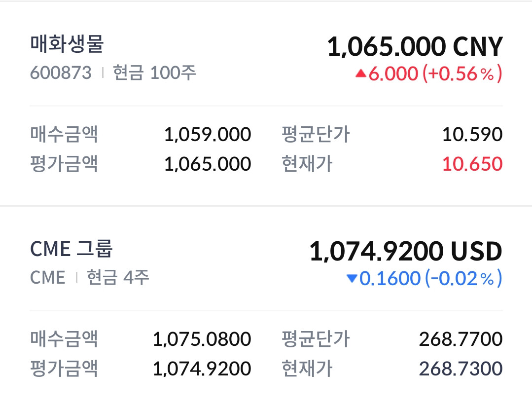This screenshot has height=408, width=532.
Task: Click the -0.02% loss percentage
Action: click(463, 279)
